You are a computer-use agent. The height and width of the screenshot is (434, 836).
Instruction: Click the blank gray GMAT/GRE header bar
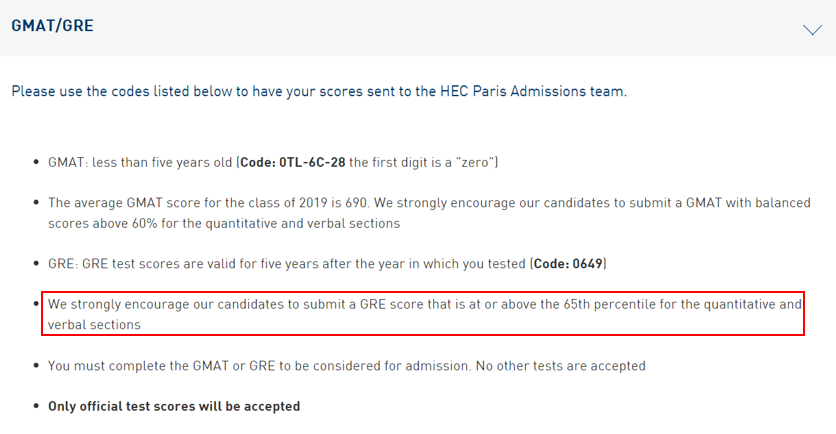point(418,28)
